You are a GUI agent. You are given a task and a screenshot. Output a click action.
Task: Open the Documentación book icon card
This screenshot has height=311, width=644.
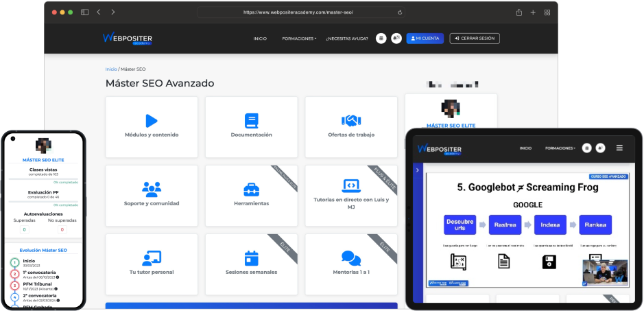[x=251, y=121]
